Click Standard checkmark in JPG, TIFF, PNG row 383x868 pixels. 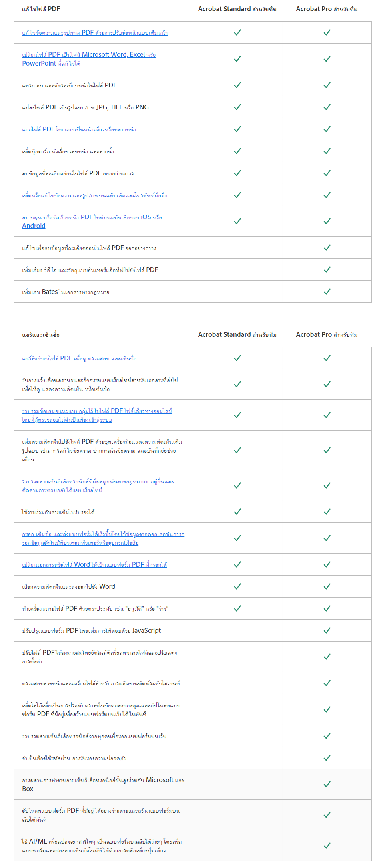(x=237, y=107)
